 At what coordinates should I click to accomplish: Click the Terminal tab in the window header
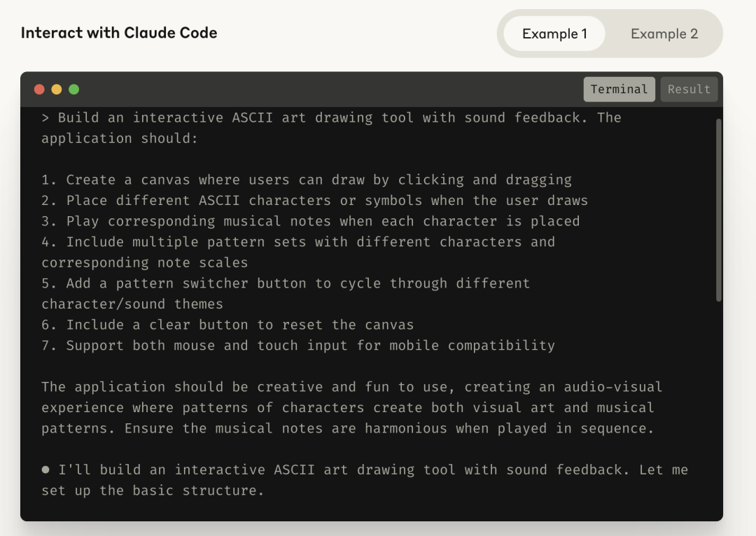point(619,89)
